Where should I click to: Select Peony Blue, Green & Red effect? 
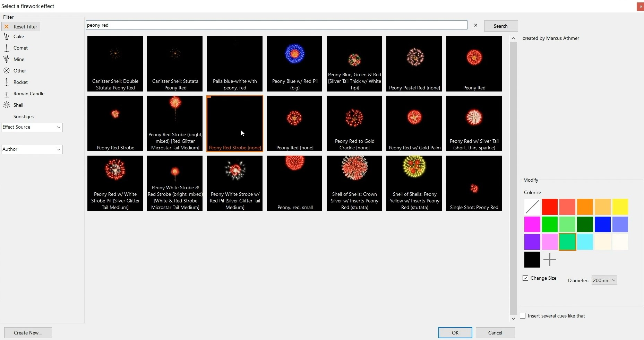coord(354,64)
